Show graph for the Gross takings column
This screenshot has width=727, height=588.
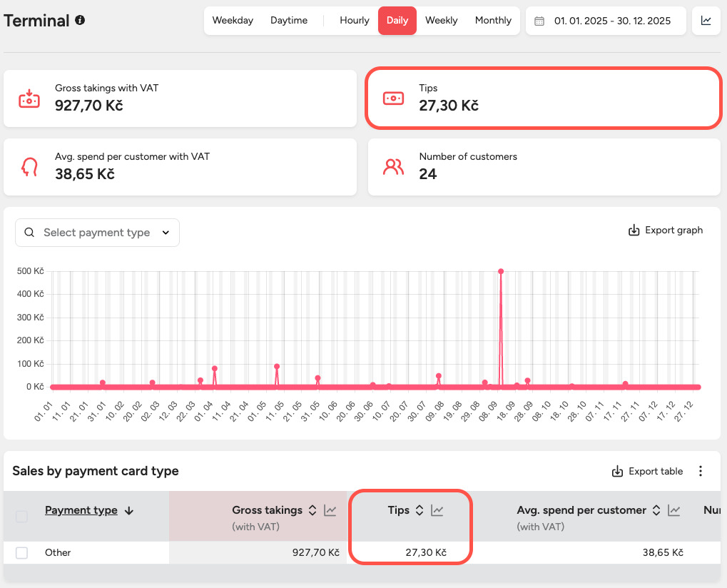pyautogui.click(x=330, y=510)
